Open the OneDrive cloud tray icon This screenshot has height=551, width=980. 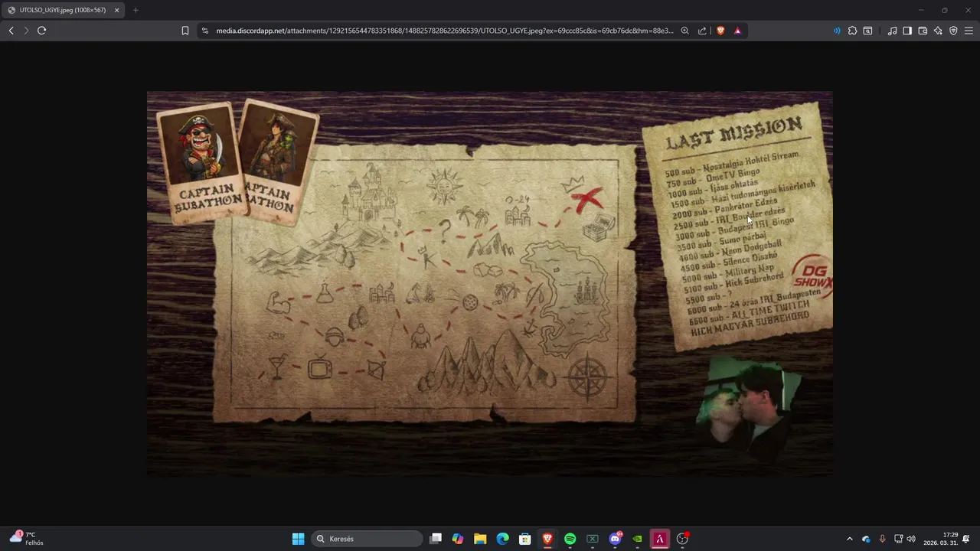(x=866, y=539)
